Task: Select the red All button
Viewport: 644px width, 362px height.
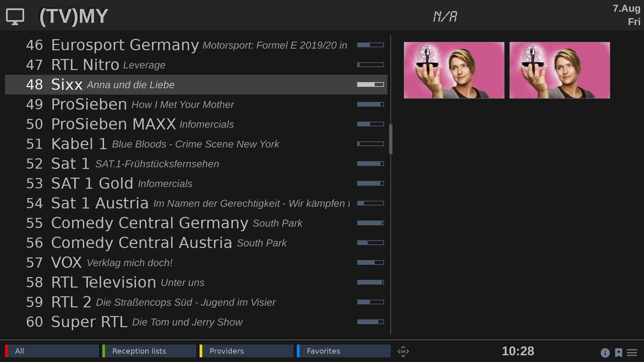Action: [52, 351]
